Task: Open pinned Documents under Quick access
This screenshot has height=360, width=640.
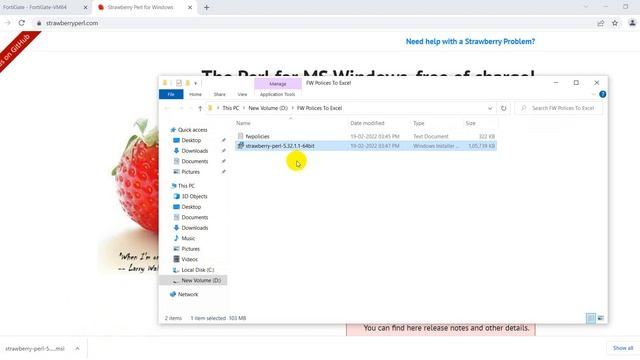Action: (x=195, y=162)
